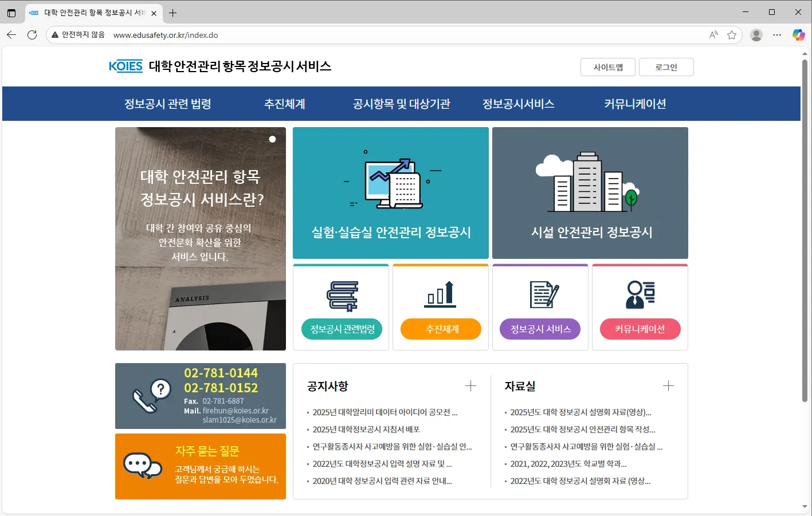Click the carousel pagination dot on the banner
812x516 pixels.
[272, 139]
